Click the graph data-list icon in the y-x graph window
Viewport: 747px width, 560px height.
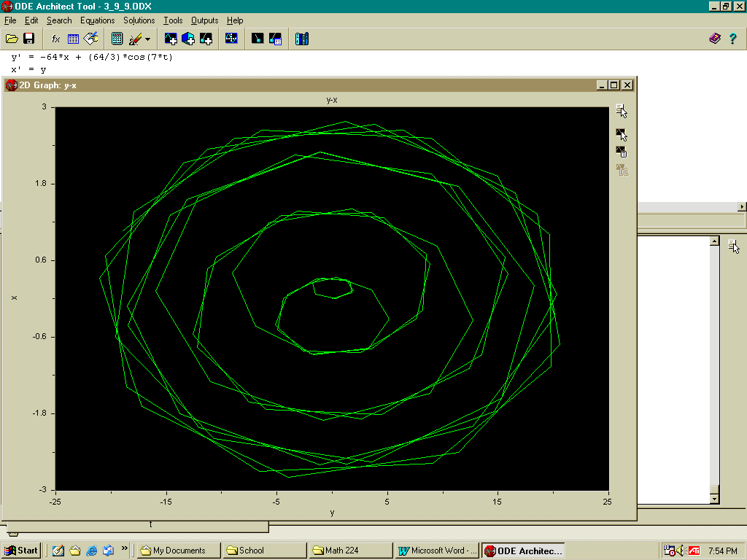coord(622,152)
